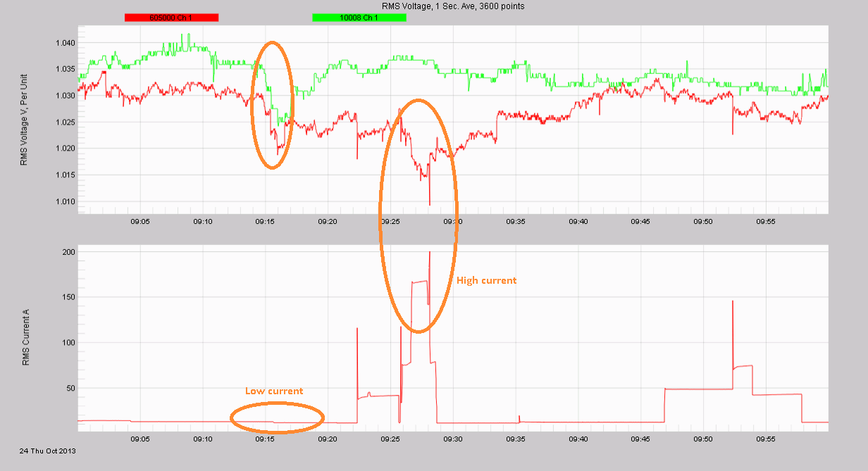Viewport: 868px width, 471px height.
Task: Click the 50 value on the current axis
Action: tap(70, 388)
